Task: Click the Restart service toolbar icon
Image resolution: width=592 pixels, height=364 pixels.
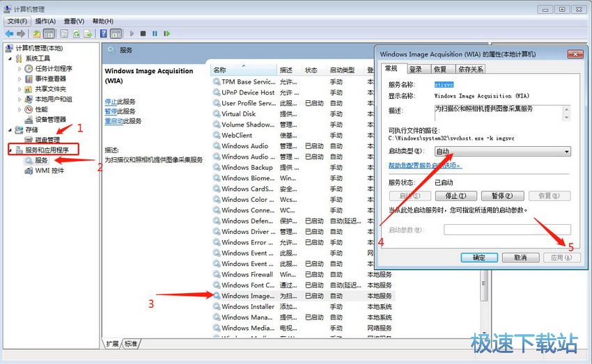Action: click(x=166, y=33)
